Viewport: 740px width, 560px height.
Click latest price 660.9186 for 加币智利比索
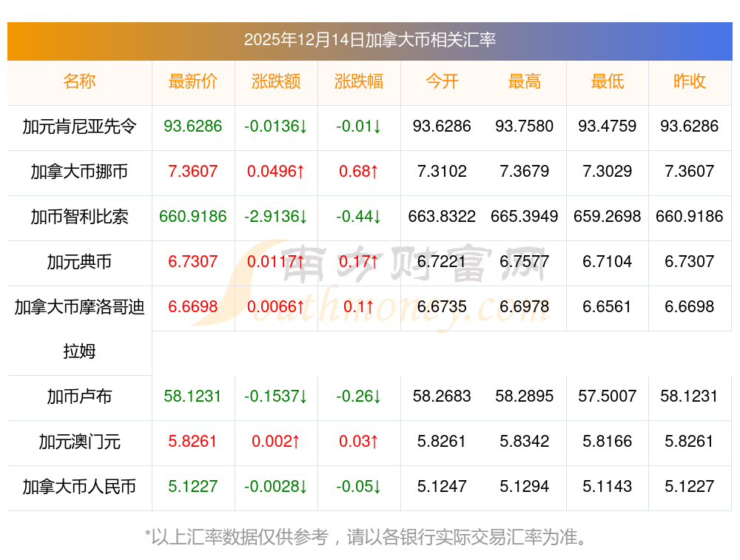tap(193, 217)
